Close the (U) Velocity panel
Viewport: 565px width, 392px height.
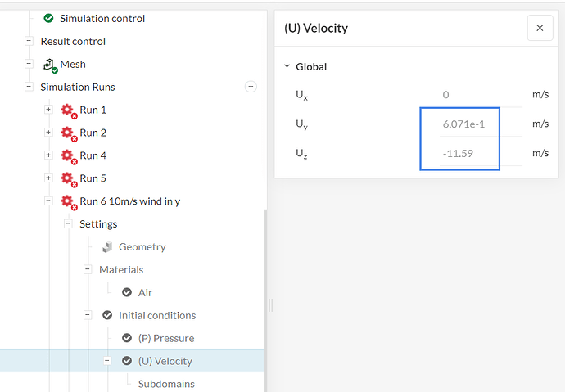[x=540, y=28]
